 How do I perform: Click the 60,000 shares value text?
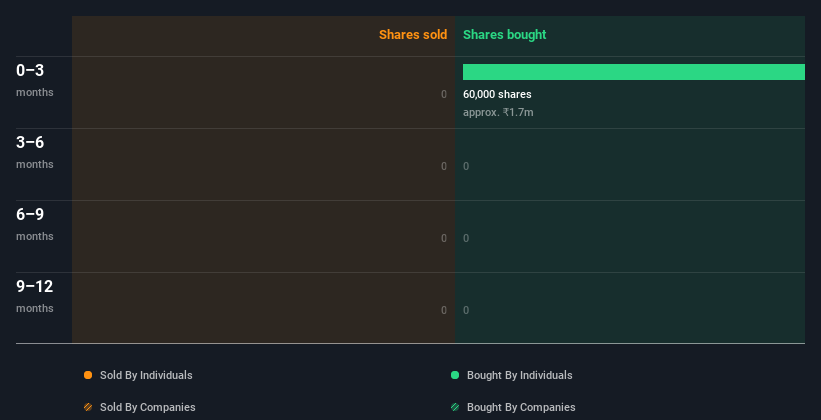pyautogui.click(x=497, y=94)
